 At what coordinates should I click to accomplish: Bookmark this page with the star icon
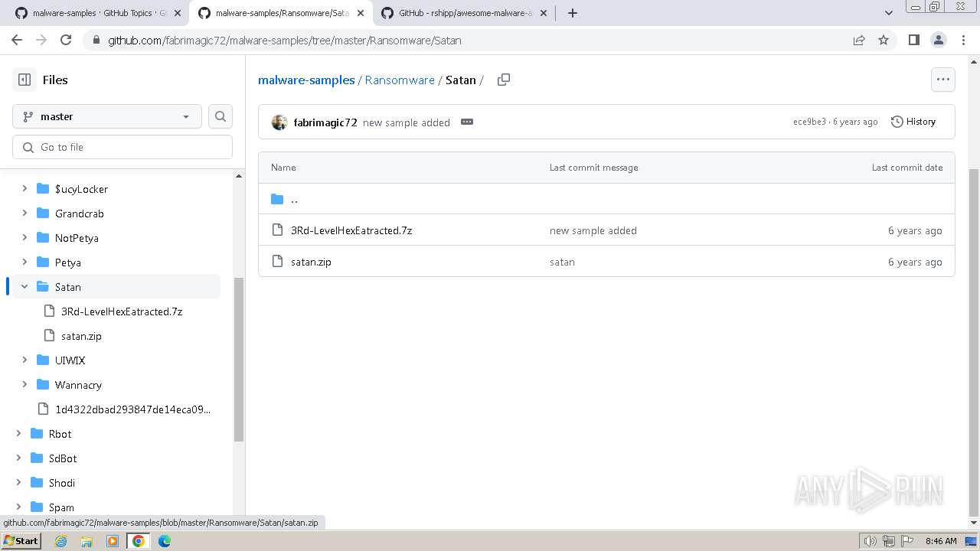[x=884, y=40]
